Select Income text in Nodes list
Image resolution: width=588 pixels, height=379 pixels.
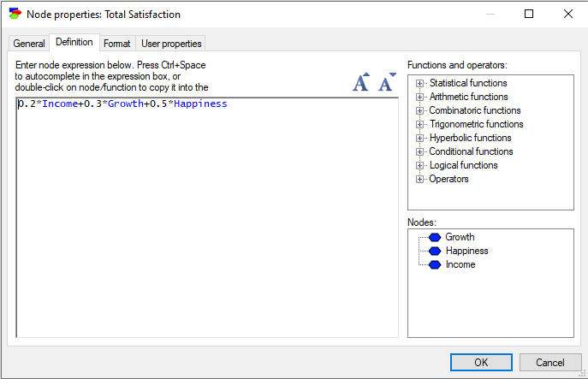point(460,264)
